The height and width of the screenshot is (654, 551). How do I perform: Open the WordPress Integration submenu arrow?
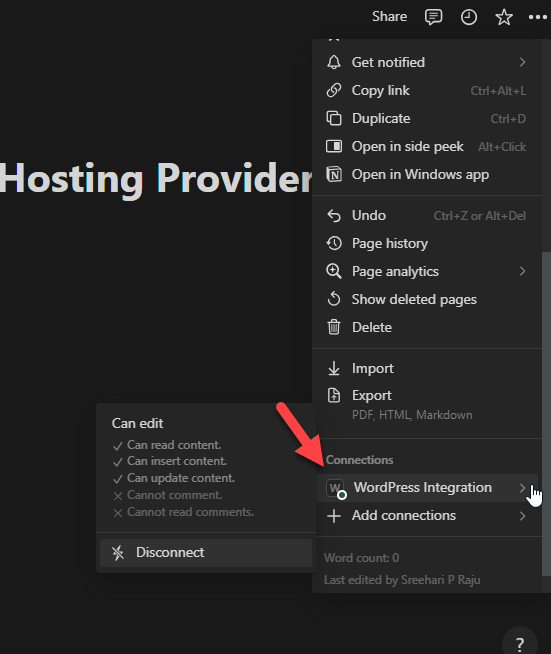[x=522, y=488]
